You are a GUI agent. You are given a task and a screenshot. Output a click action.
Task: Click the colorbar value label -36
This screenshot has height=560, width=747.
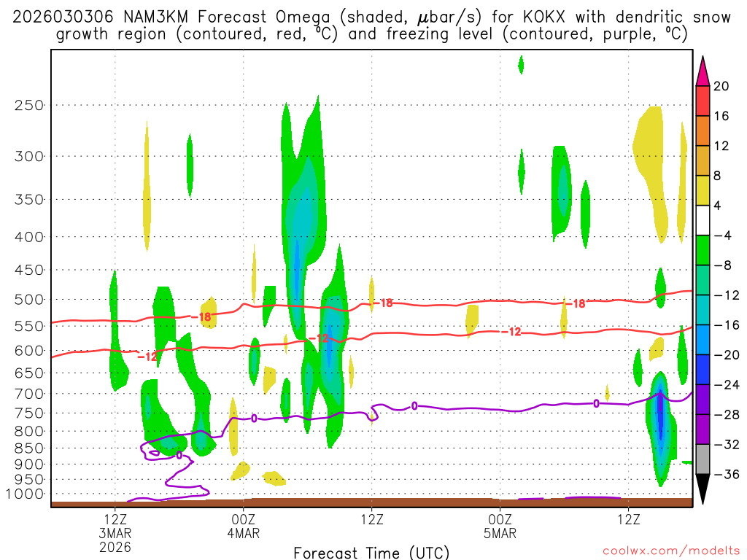(727, 474)
